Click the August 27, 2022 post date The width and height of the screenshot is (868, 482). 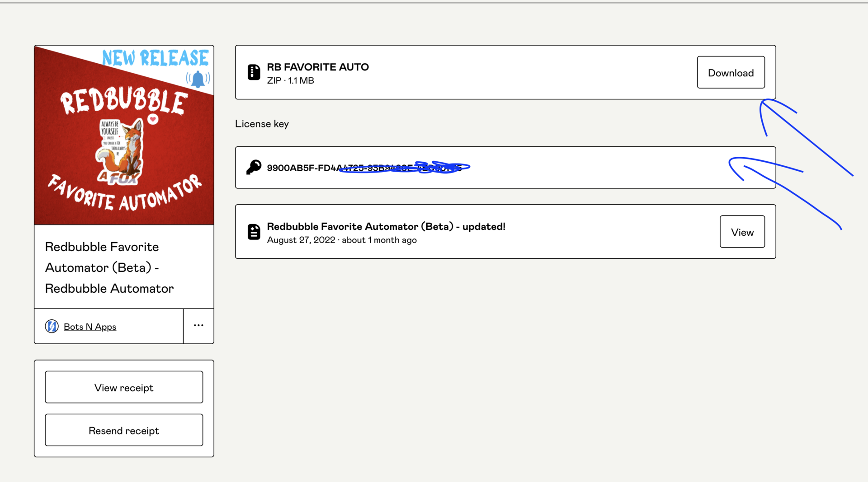(x=301, y=240)
